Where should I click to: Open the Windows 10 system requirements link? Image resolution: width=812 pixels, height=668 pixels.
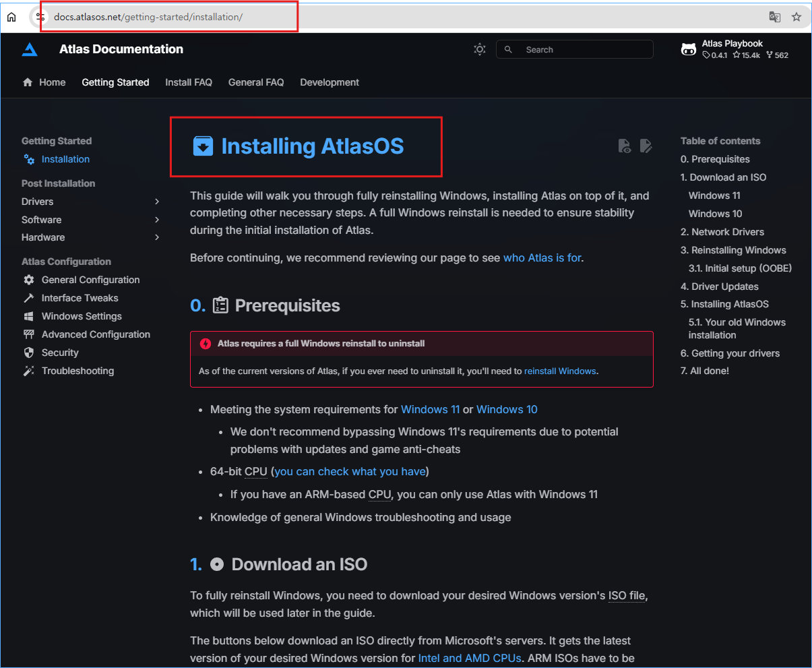tap(507, 409)
